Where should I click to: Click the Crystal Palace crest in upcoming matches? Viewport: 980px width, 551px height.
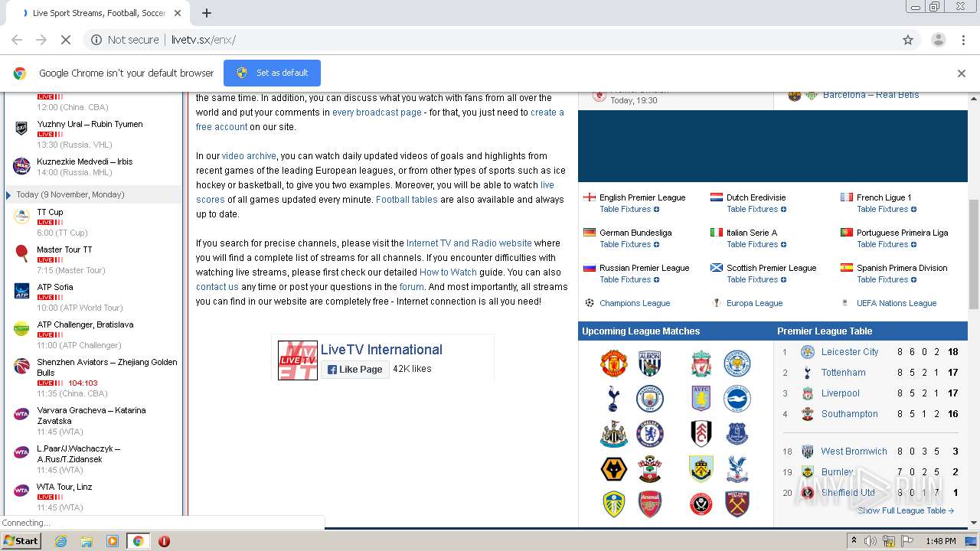pyautogui.click(x=737, y=469)
